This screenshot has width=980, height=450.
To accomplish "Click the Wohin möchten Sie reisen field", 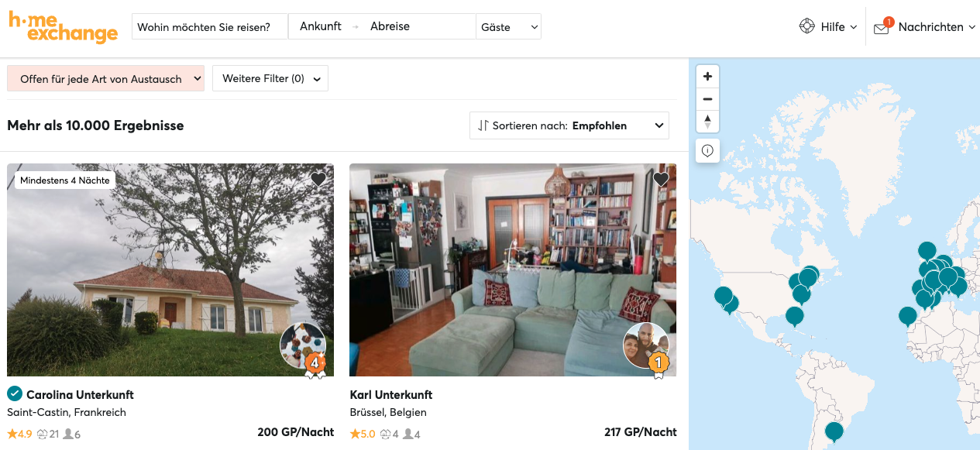I will tap(209, 27).
